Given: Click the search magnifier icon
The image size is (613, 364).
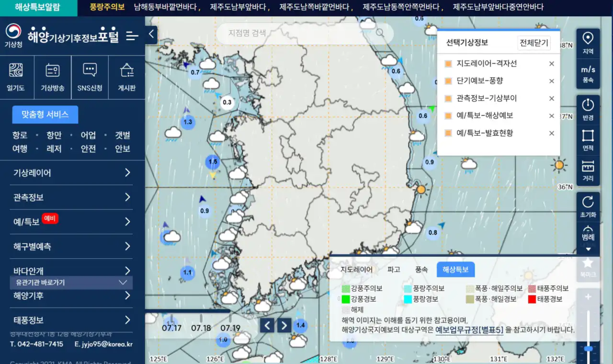Looking at the screenshot, I should 380,33.
